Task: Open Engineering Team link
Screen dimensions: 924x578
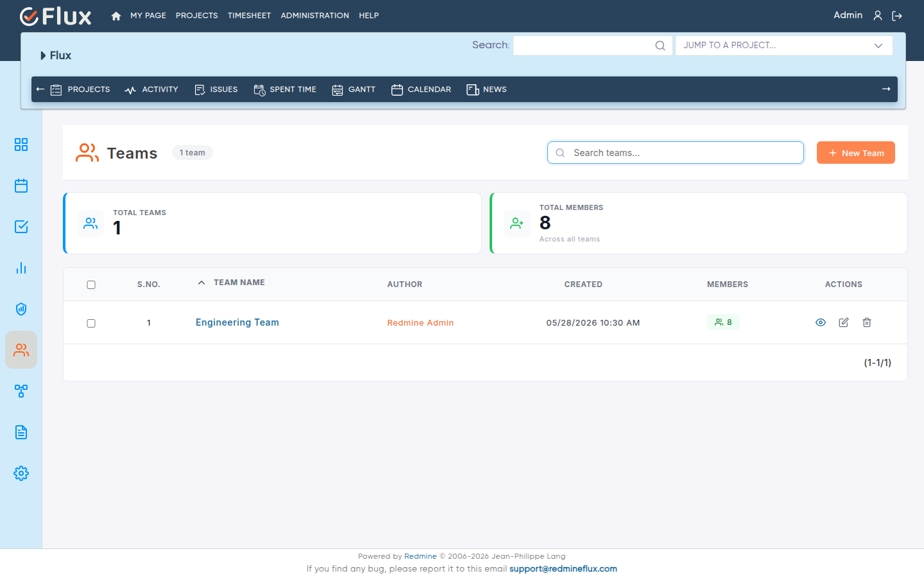Action: [x=237, y=322]
